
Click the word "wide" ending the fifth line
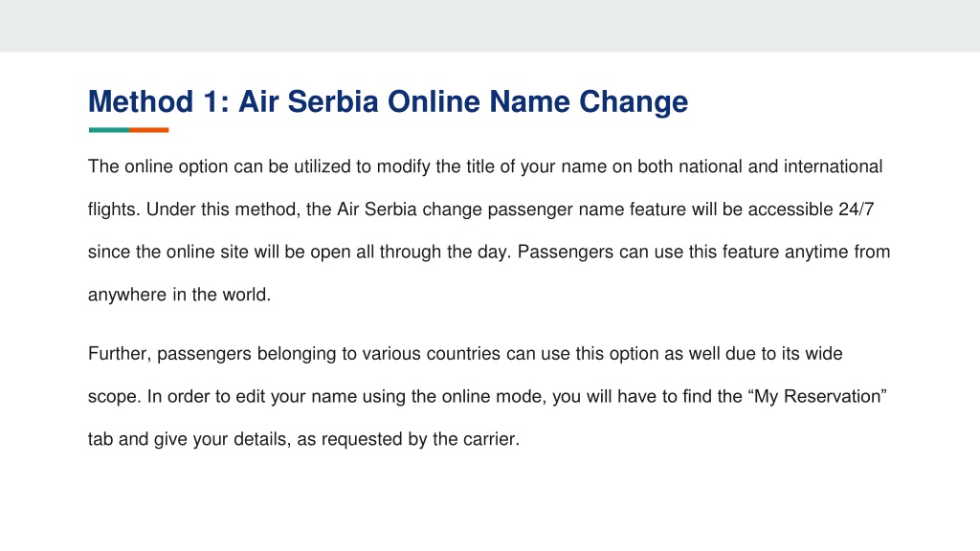[x=824, y=354]
